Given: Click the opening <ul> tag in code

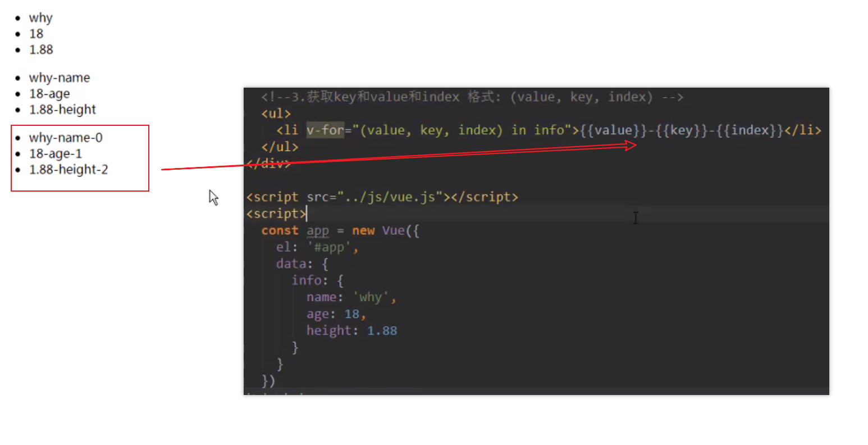Looking at the screenshot, I should pyautogui.click(x=276, y=113).
